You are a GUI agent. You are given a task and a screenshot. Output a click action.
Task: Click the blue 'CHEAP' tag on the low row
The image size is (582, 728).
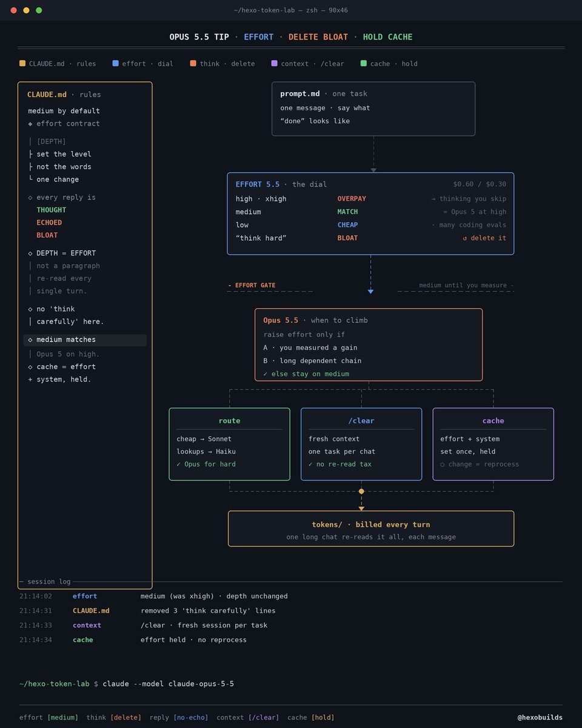pos(347,225)
